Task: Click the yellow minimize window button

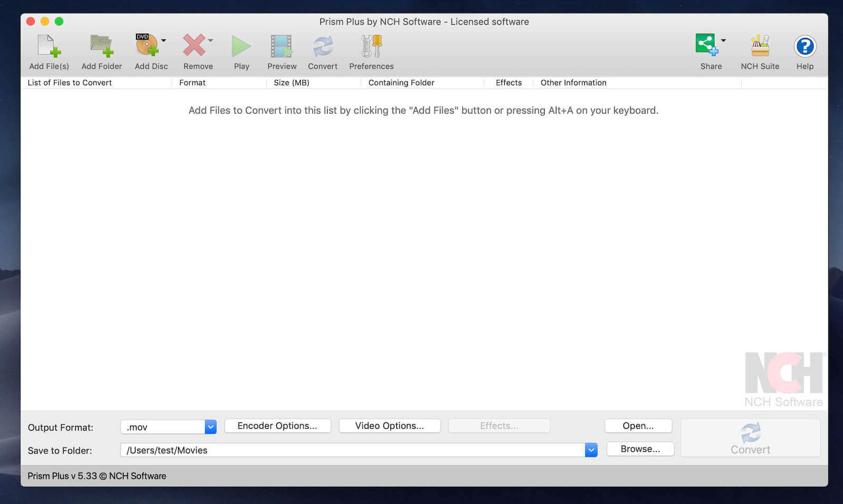Action: click(x=45, y=22)
